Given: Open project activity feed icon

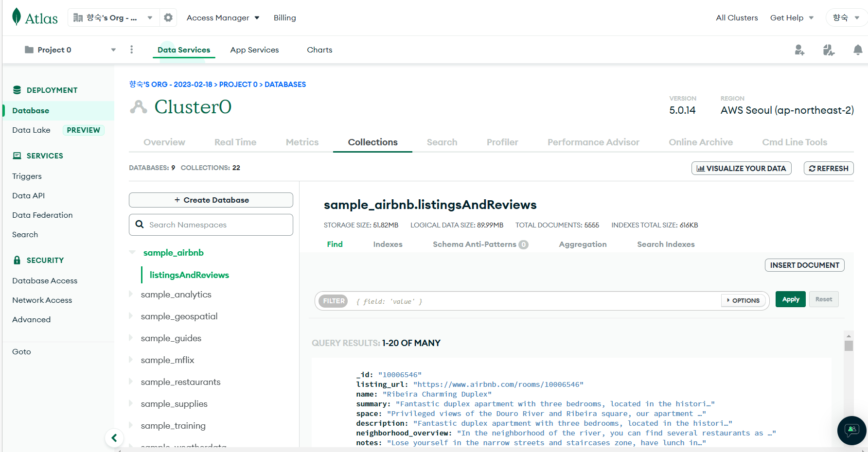Looking at the screenshot, I should (x=829, y=50).
